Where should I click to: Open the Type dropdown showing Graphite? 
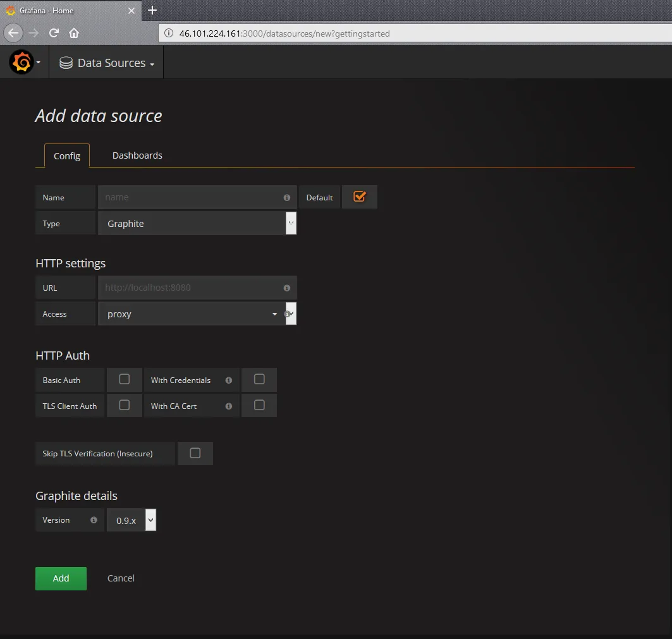[197, 223]
